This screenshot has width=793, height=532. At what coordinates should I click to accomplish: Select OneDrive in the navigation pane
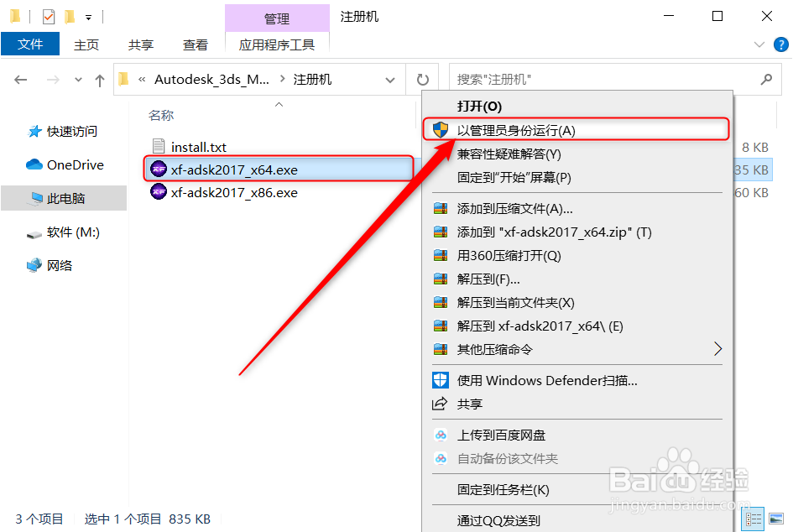65,164
